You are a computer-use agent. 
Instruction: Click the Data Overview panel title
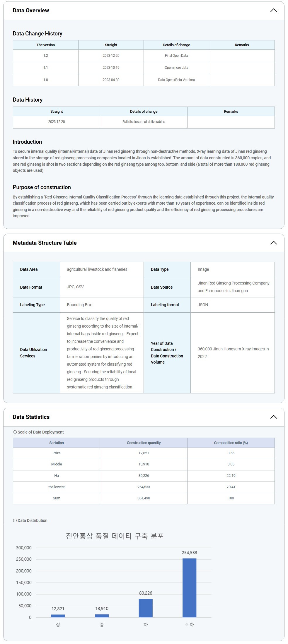[31, 11]
